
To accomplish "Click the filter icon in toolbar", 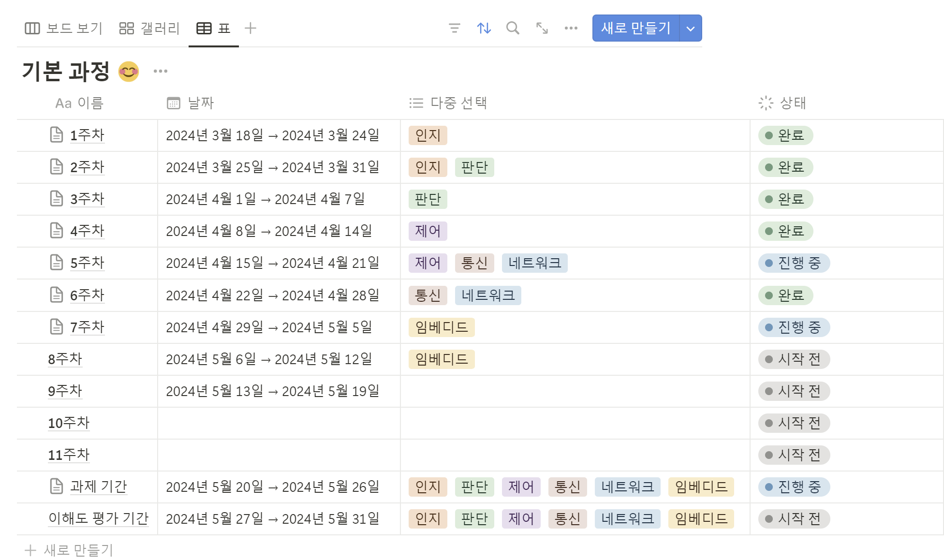I will click(x=454, y=28).
